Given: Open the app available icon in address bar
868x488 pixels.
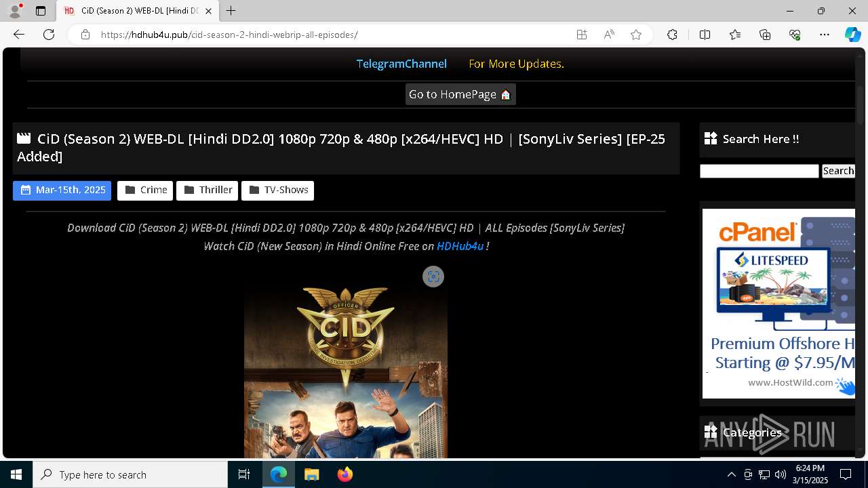Looking at the screenshot, I should 581,35.
